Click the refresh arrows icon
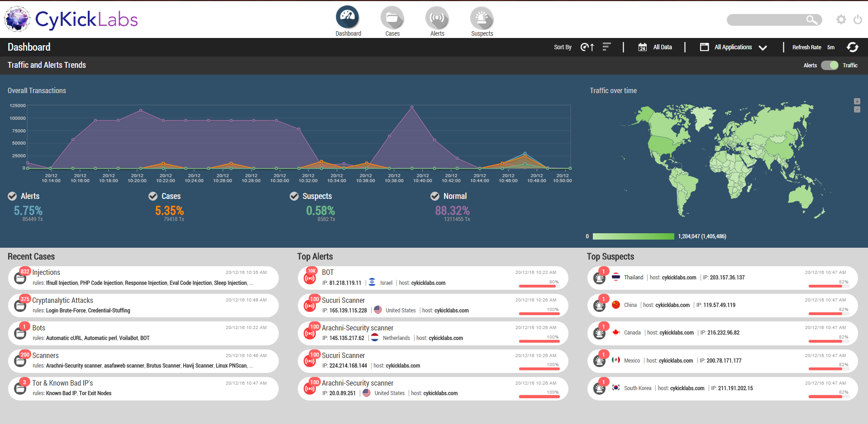Image resolution: width=868 pixels, height=424 pixels. click(853, 47)
